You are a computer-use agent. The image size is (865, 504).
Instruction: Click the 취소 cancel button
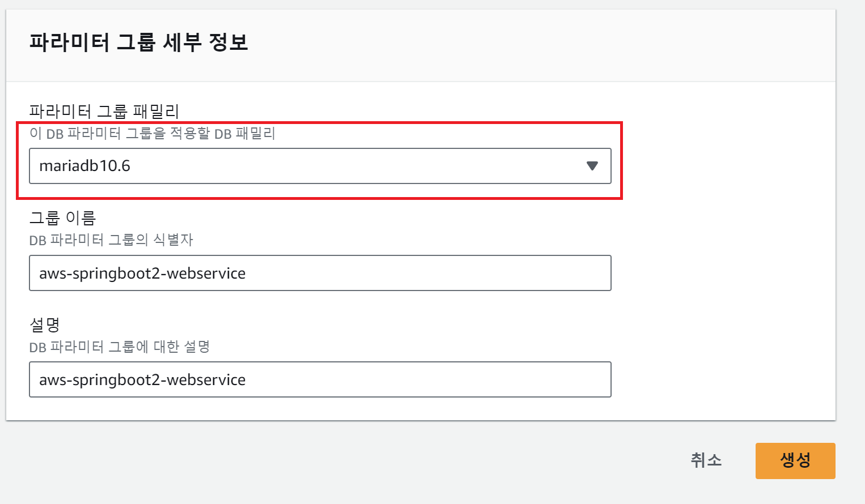[706, 460]
